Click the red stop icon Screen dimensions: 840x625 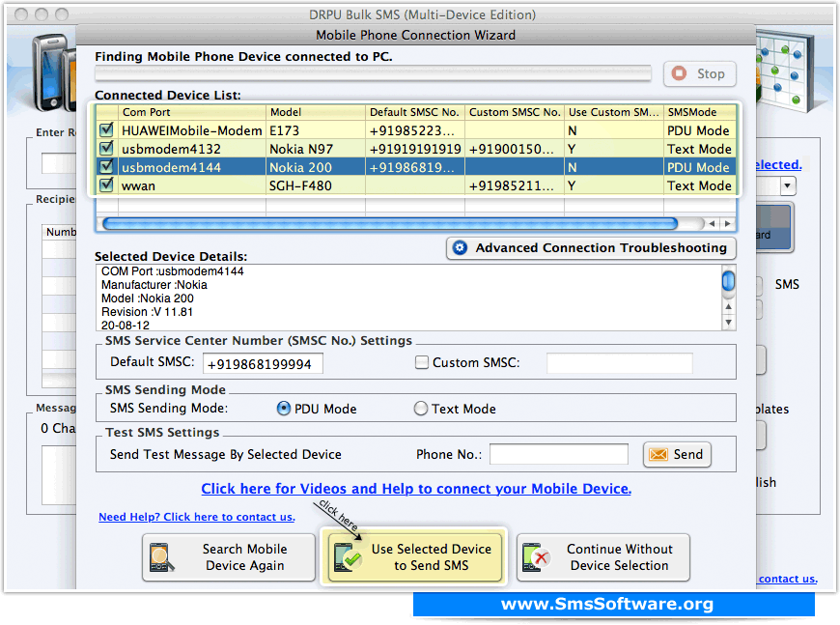[679, 73]
